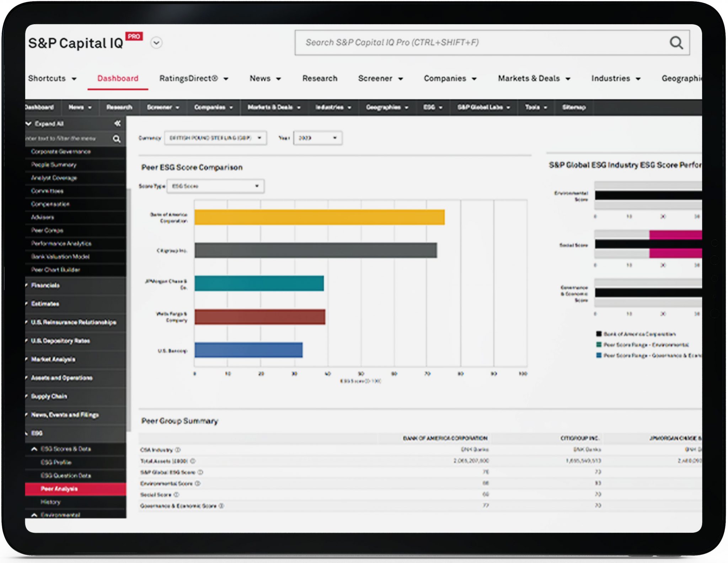This screenshot has height=563, width=728.
Task: Click Expand All in sidebar
Action: coord(45,123)
